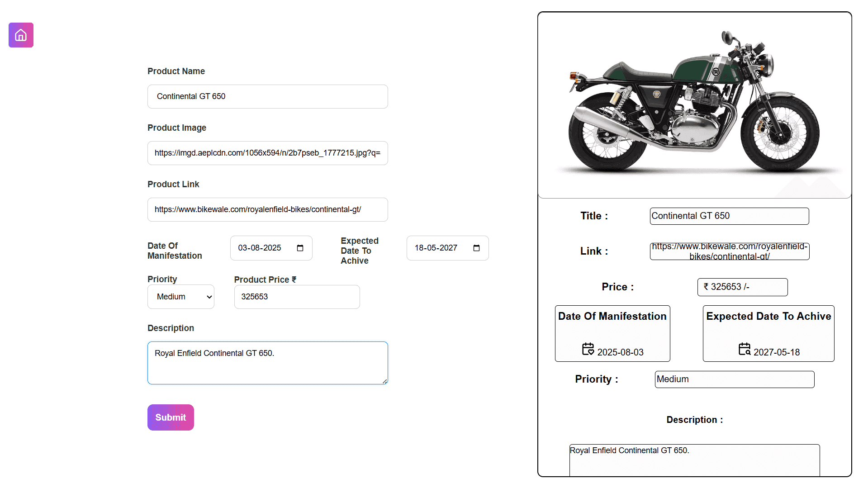Expand the Priority dropdown showing Medium
This screenshot has width=868, height=488.
point(180,297)
